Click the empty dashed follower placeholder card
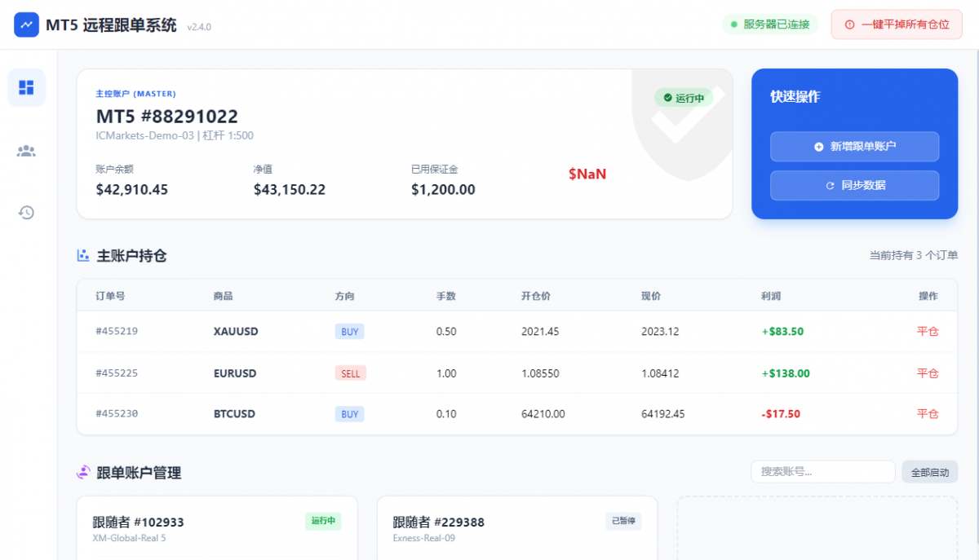This screenshot has width=979, height=560. point(817,528)
